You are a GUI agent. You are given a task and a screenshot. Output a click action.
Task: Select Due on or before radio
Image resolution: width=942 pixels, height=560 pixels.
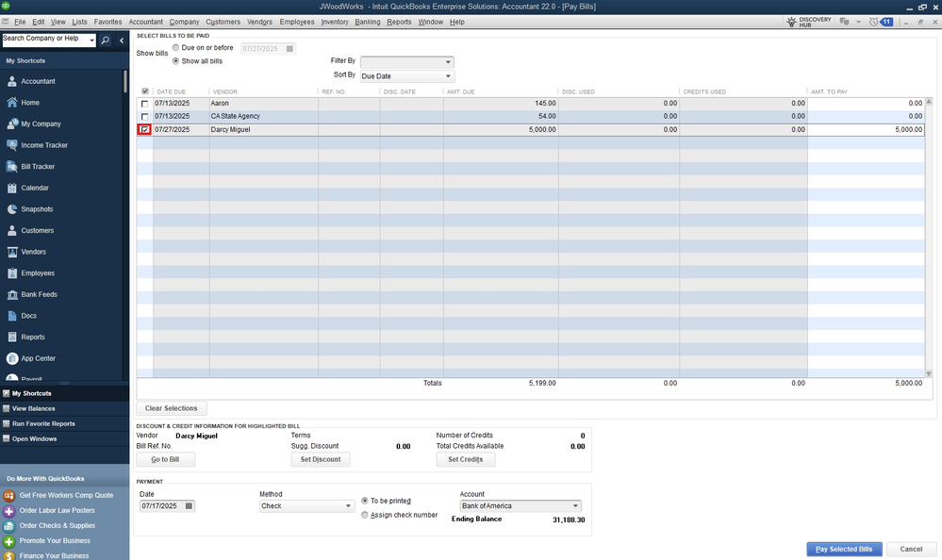[176, 47]
